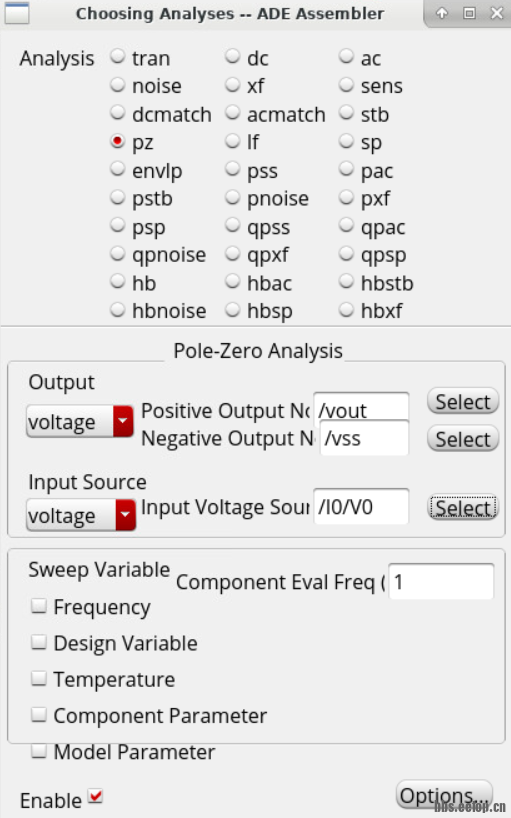Select the pss analysis radio button

232,169
